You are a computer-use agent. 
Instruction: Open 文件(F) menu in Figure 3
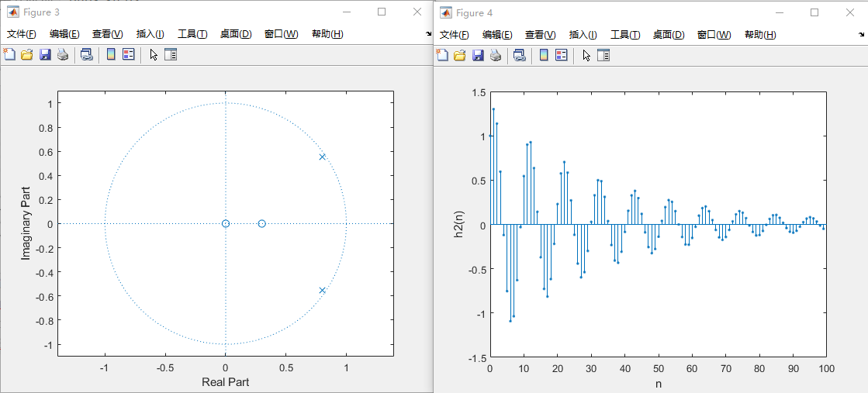tap(22, 34)
